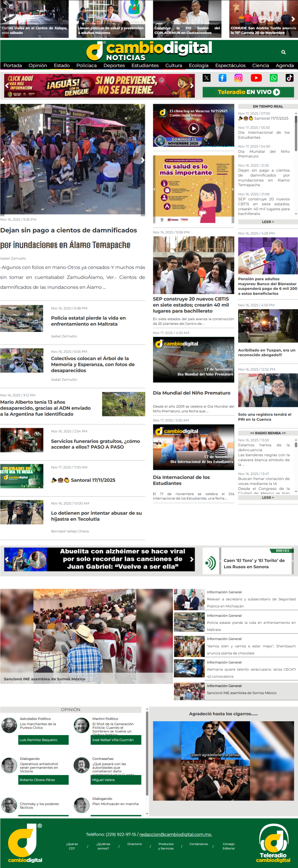Show next slide in main news photo

[x=142, y=160]
